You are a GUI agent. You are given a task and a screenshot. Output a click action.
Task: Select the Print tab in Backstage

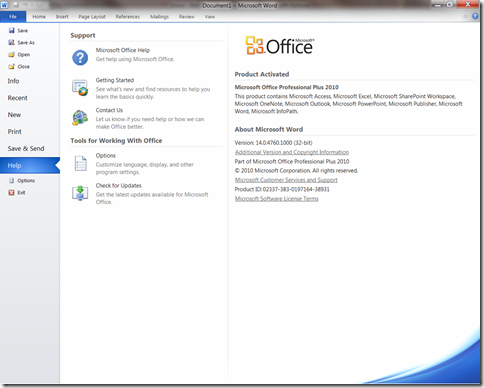[14, 132]
